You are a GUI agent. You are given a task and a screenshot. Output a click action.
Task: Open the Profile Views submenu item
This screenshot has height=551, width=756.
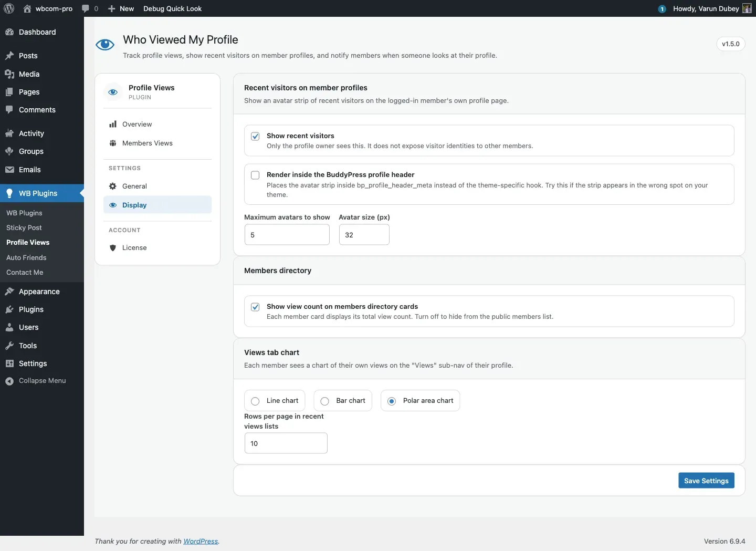pyautogui.click(x=28, y=242)
